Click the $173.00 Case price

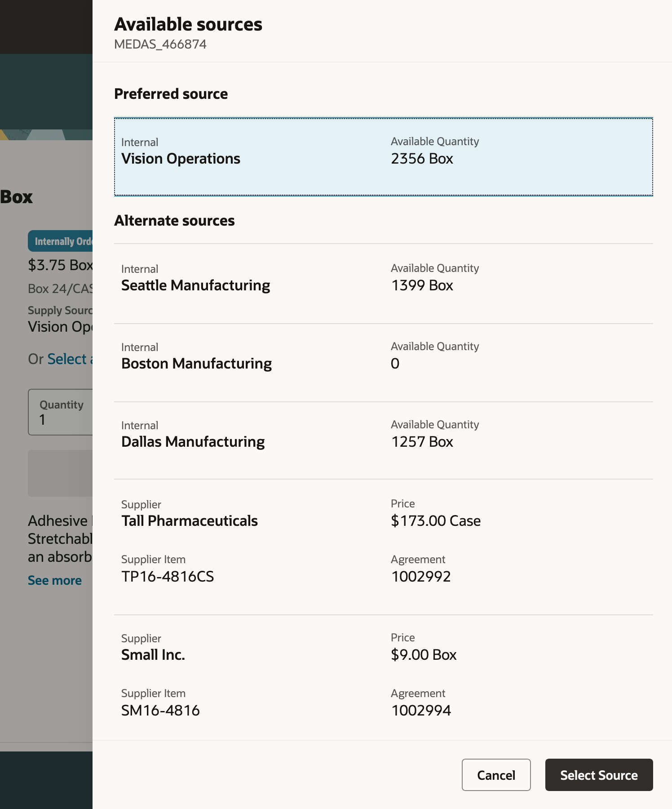(435, 521)
